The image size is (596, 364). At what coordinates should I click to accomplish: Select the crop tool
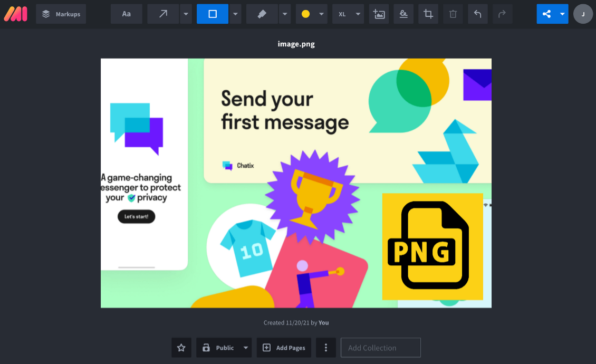(x=428, y=14)
